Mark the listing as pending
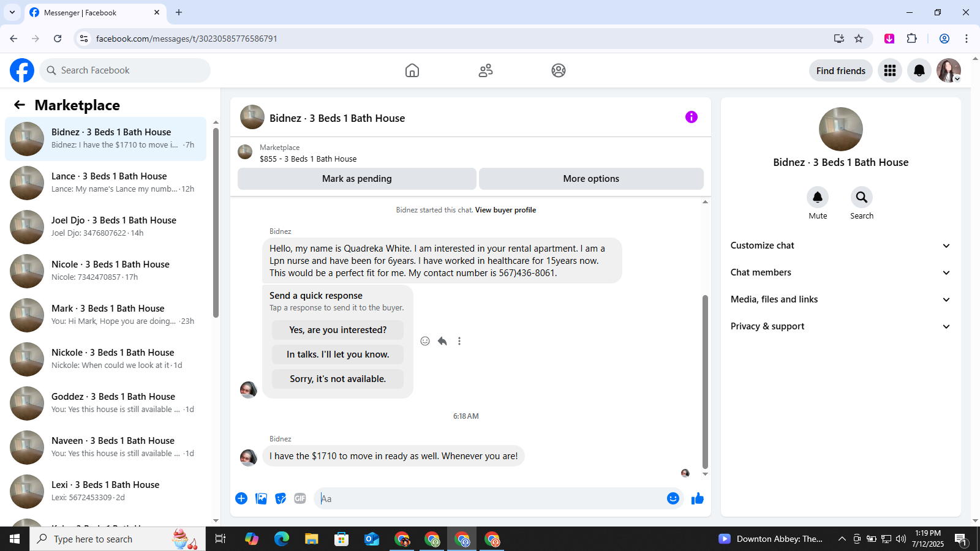 (357, 179)
